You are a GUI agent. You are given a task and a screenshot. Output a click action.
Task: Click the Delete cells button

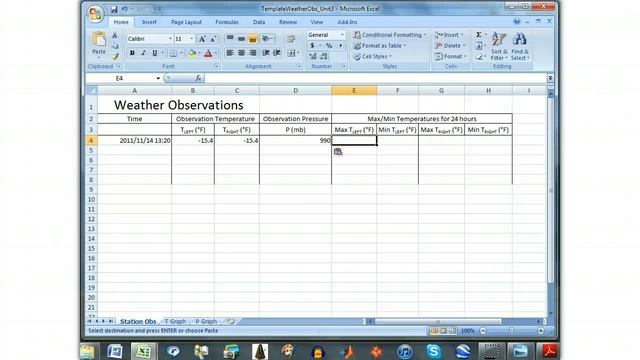(450, 46)
